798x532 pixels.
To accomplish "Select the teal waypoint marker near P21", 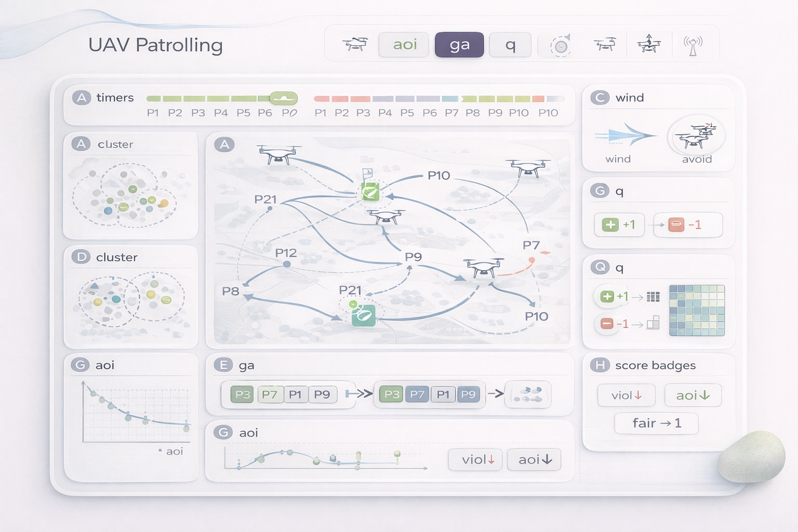I will (363, 315).
